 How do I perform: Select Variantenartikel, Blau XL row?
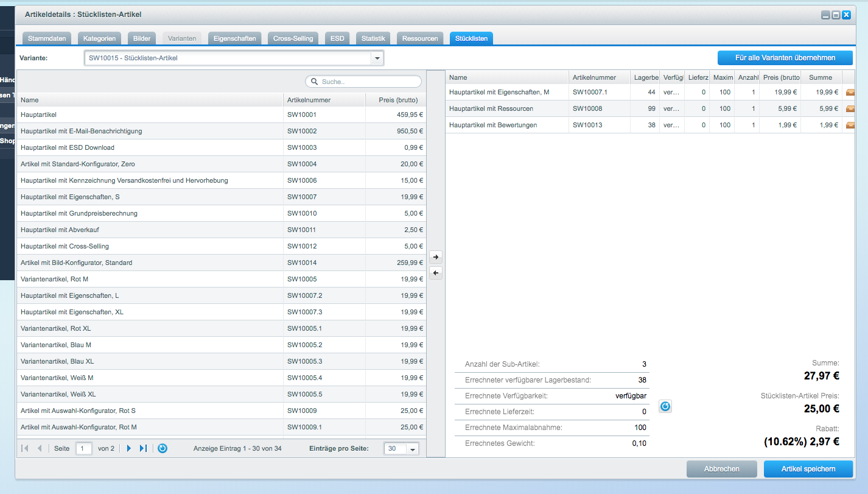coord(222,361)
